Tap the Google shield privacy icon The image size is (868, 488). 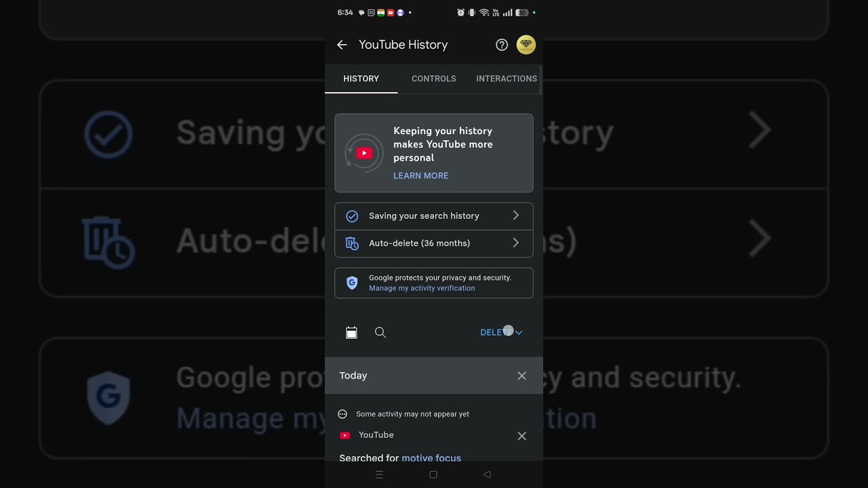coord(352,283)
